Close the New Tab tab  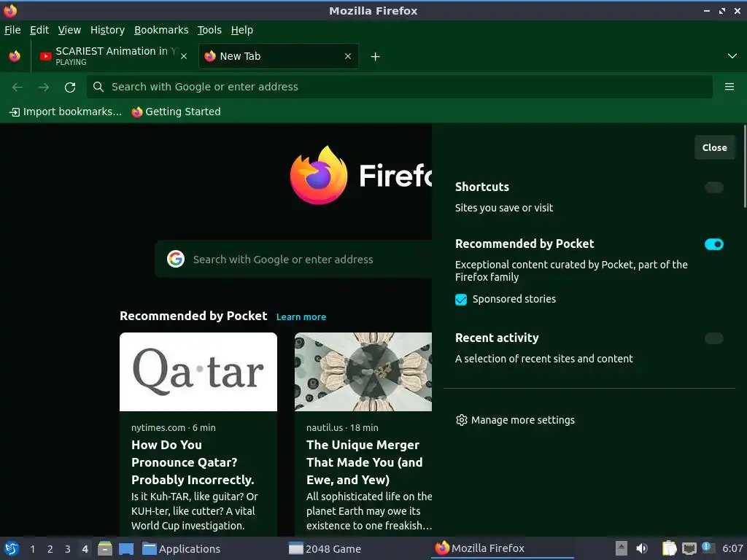tap(348, 56)
